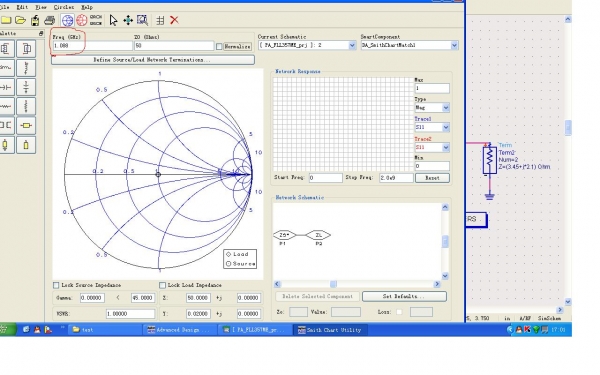
Task: Select the series inductor palette icon
Action: pos(6,68)
